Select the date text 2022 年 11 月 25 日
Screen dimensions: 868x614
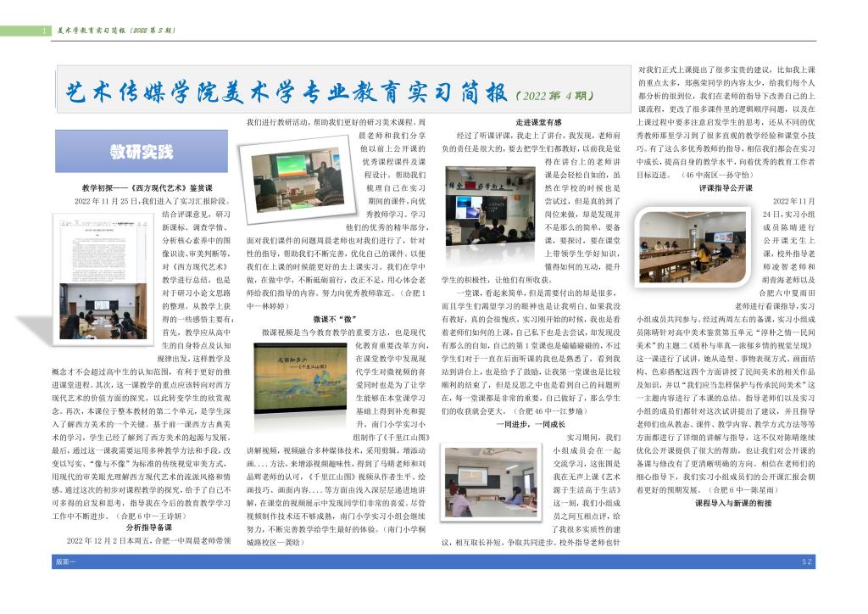(x=108, y=201)
